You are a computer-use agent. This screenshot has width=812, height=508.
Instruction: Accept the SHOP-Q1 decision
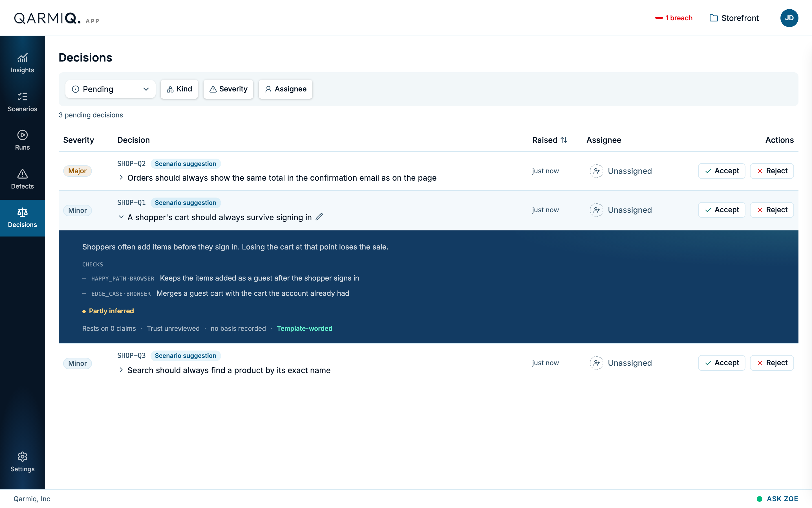pyautogui.click(x=721, y=210)
